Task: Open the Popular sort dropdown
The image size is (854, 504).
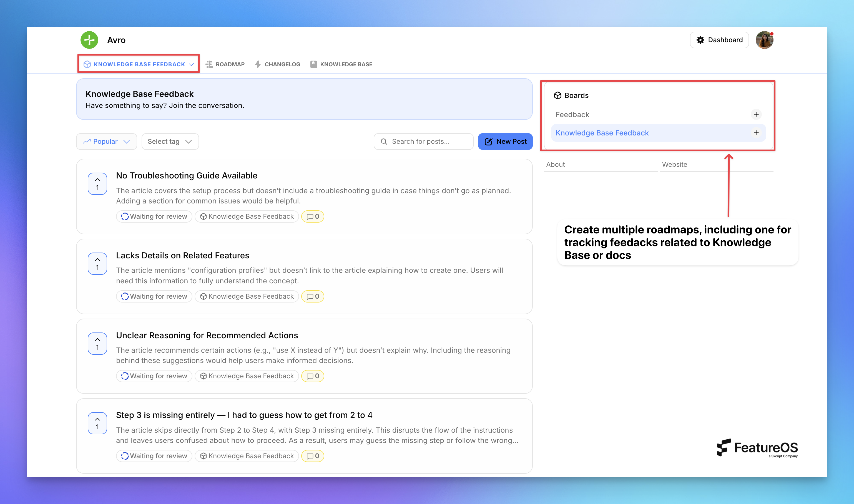Action: [106, 141]
